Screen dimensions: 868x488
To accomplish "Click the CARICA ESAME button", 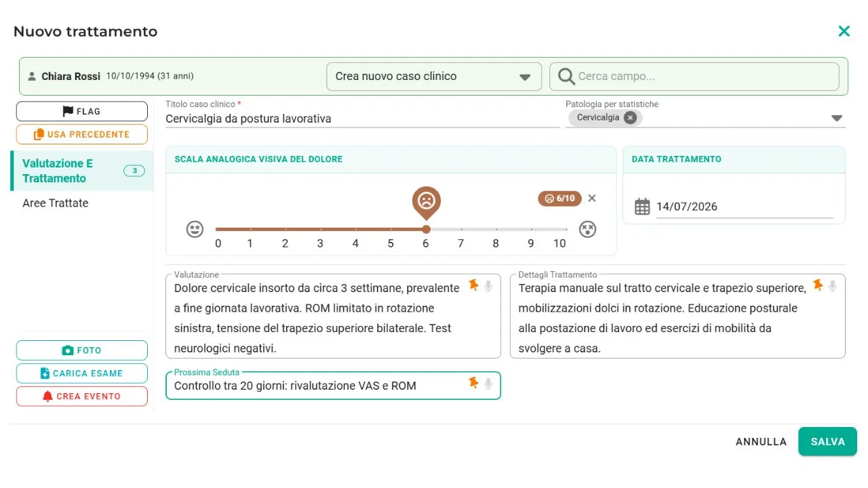I will pyautogui.click(x=82, y=373).
